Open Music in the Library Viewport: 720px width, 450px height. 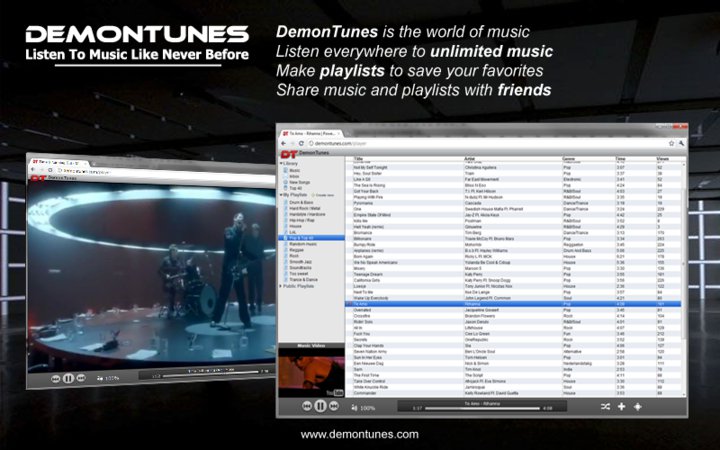(294, 170)
